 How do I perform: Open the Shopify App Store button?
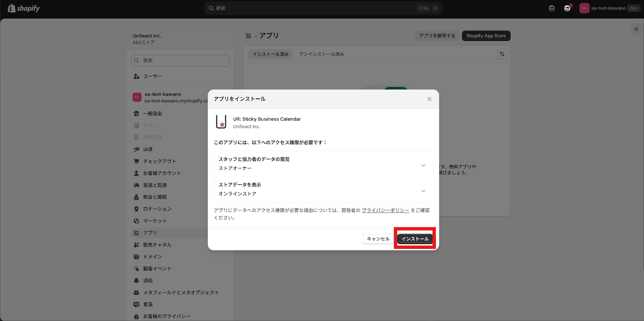coord(486,36)
